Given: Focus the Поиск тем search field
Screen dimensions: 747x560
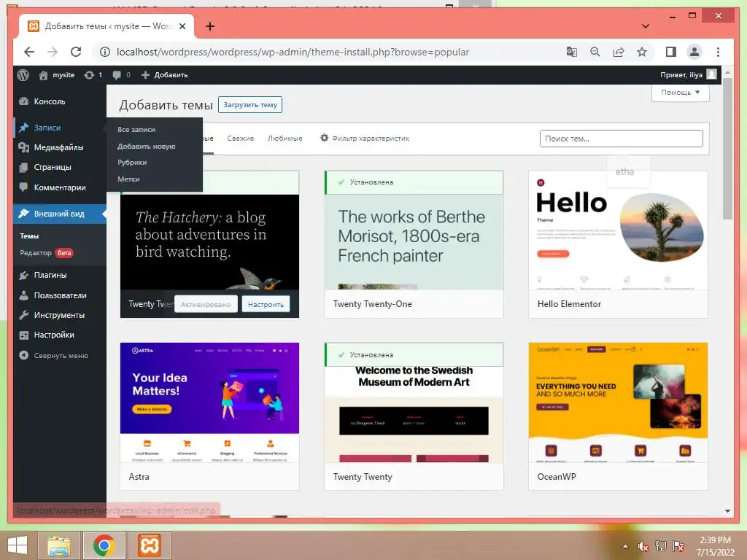Looking at the screenshot, I should [622, 139].
